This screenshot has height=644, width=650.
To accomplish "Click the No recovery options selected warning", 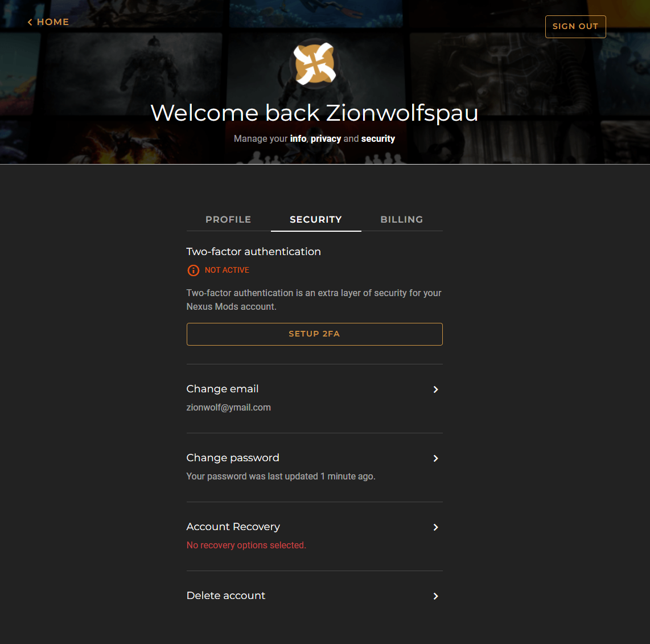I will (246, 545).
